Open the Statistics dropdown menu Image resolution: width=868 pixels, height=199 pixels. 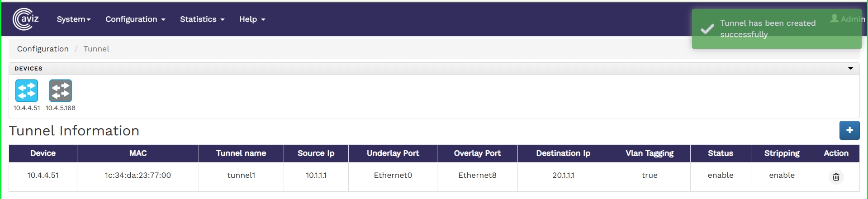coord(202,19)
